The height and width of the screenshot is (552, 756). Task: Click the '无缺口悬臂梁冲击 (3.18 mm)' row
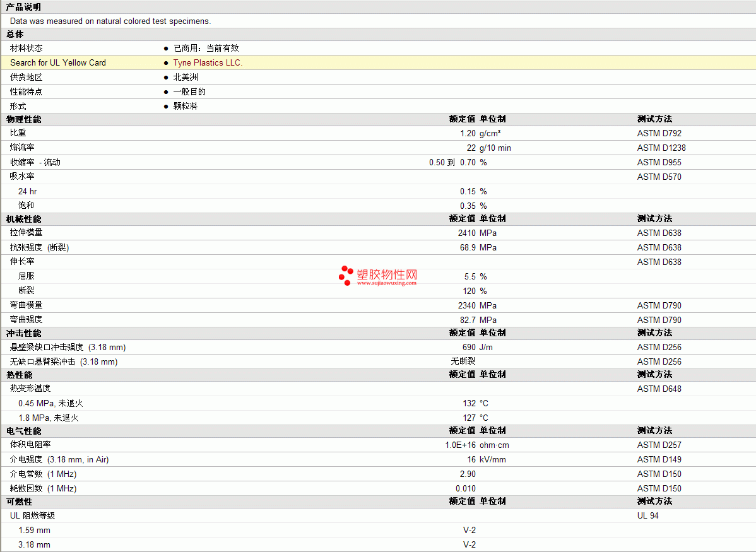(64, 361)
